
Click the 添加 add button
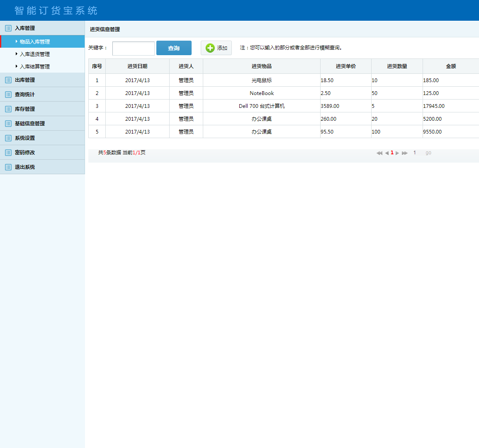(x=216, y=48)
